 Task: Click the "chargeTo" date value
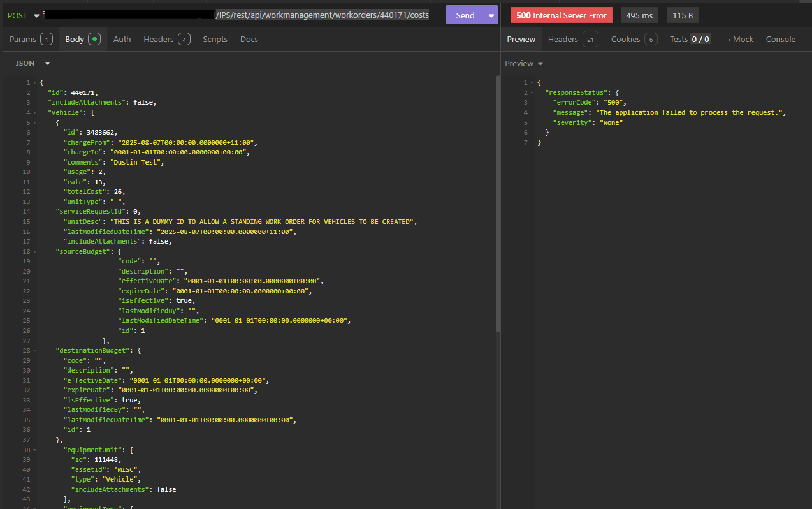coord(178,152)
